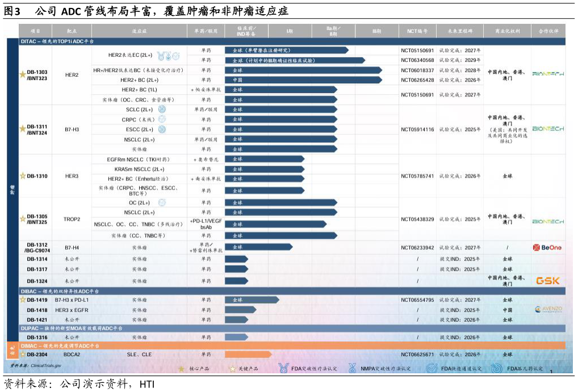The image size is (578, 392).
Task: Click the NMPA突破性疗法认定 medal icon in legend
Action: (x=353, y=368)
